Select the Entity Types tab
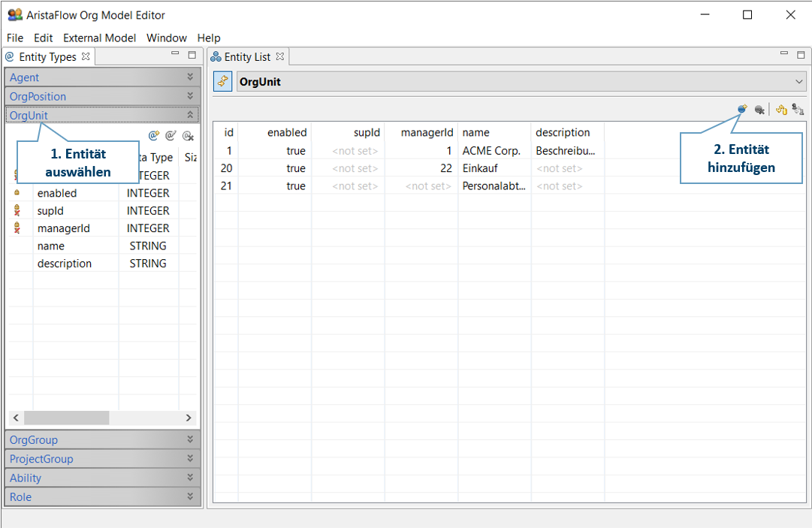The image size is (812, 531). [47, 57]
